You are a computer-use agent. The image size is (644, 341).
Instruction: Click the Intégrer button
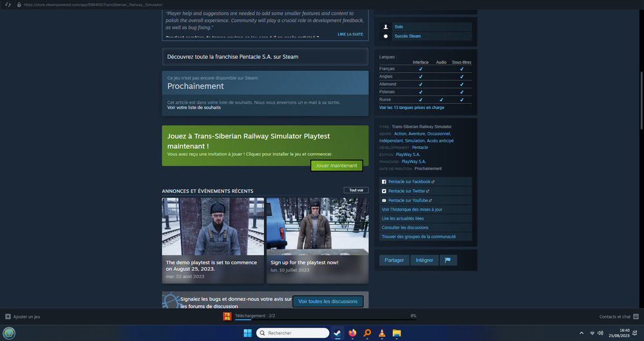(424, 260)
